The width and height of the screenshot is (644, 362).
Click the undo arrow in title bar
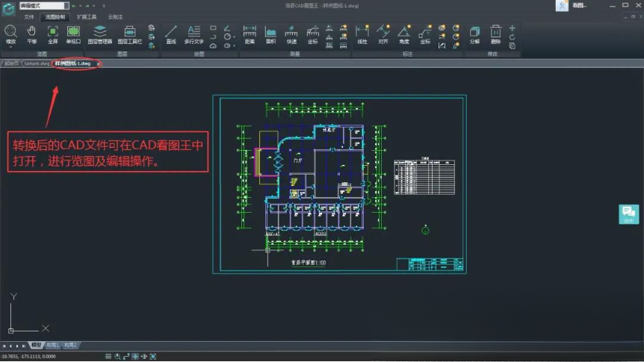[74, 6]
